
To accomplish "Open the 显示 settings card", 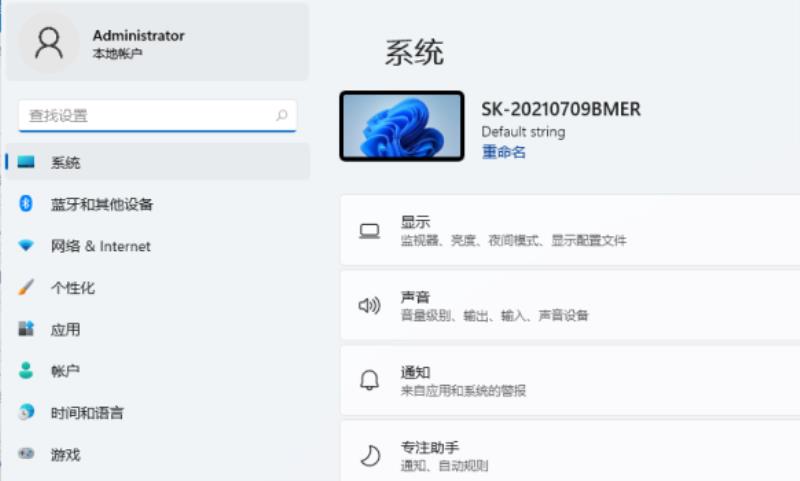I will [570, 231].
